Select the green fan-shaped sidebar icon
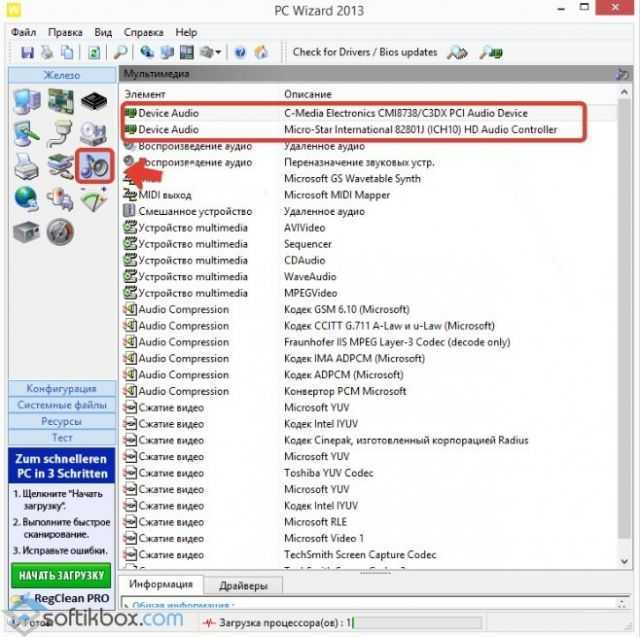The height and width of the screenshot is (637, 640). (94, 199)
